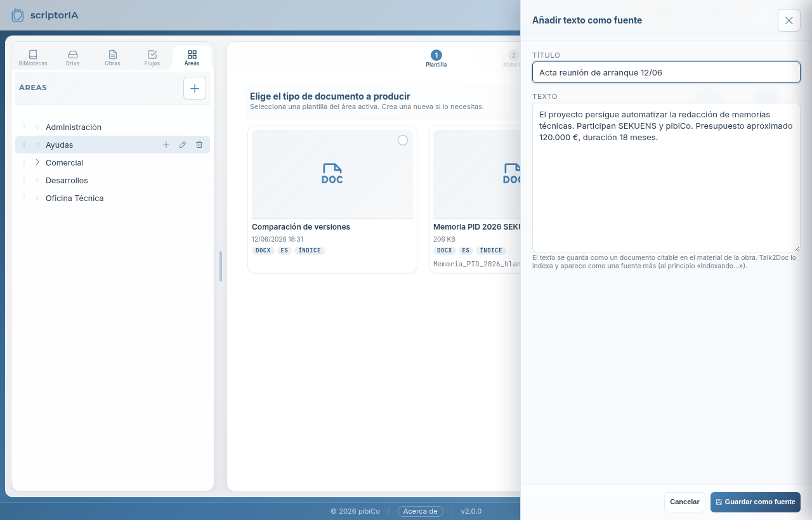
Task: Open the Acerca de link
Action: [x=421, y=511]
